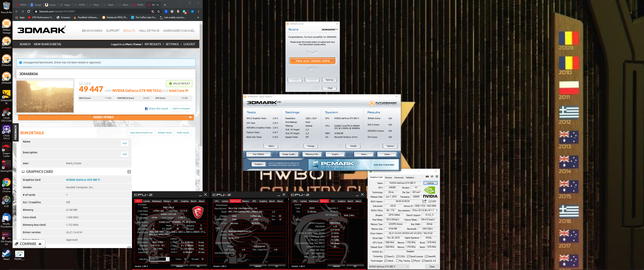This screenshot has height=270, width=644.
Task: Click the Facebook icon beside Share this result
Action: pos(146,109)
